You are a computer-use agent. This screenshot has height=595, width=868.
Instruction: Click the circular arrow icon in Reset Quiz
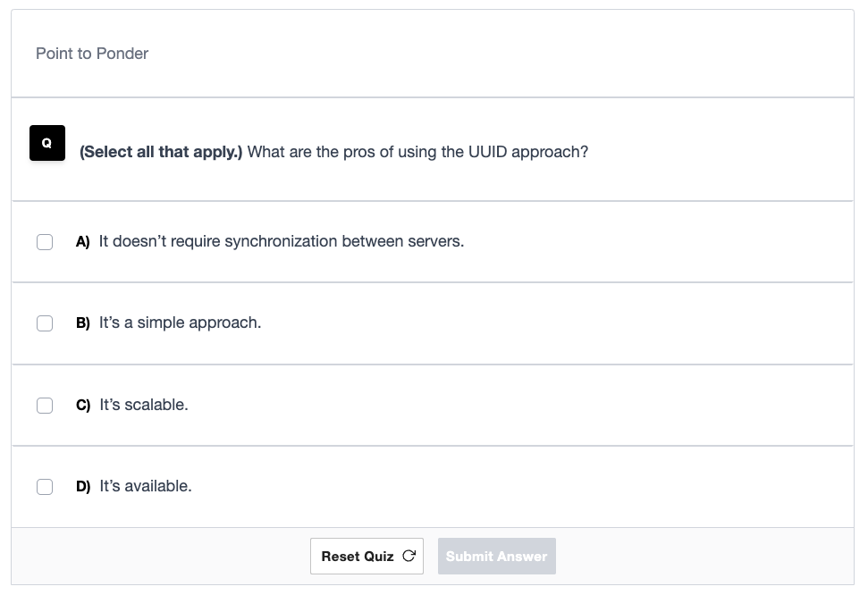coord(409,556)
